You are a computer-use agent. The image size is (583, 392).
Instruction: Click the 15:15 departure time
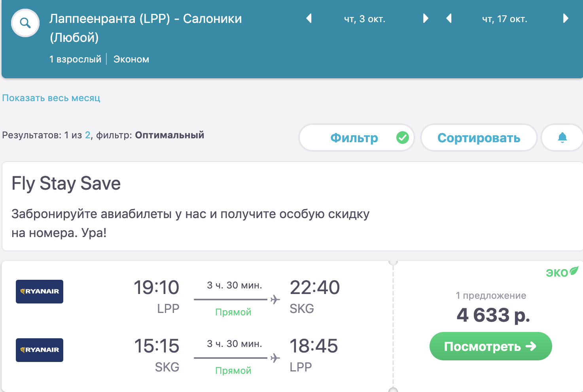click(x=157, y=346)
